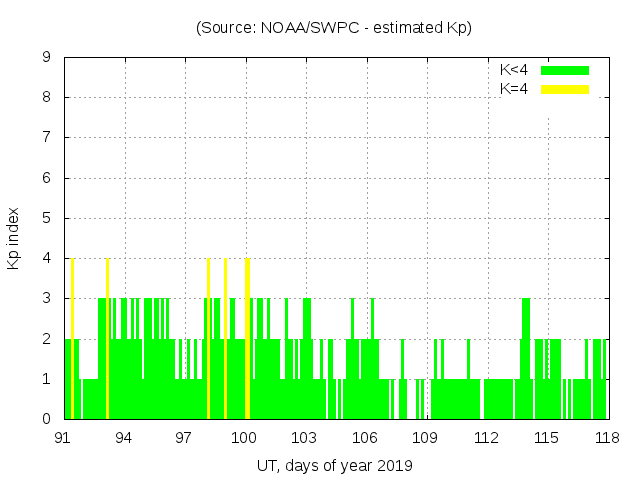Click the 'UT, days of year 2019' axis label
Screen dimensions: 640x480
(x=333, y=465)
